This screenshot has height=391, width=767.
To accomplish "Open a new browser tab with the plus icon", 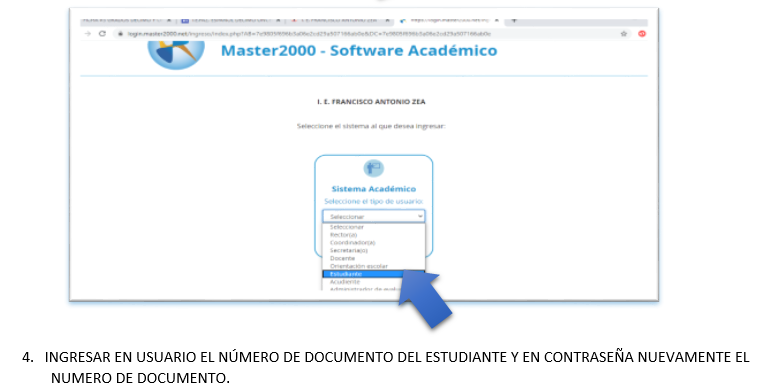I will click(514, 21).
